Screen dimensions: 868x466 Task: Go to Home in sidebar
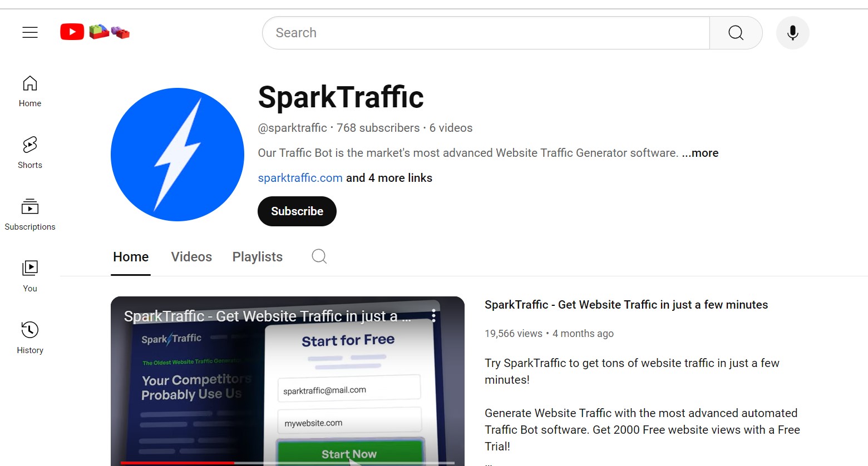[x=30, y=92]
